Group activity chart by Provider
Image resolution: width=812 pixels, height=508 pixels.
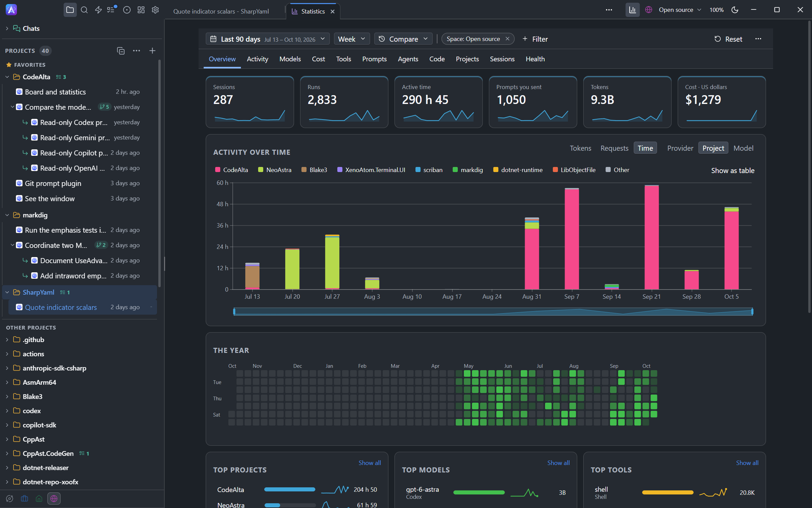[x=680, y=148]
